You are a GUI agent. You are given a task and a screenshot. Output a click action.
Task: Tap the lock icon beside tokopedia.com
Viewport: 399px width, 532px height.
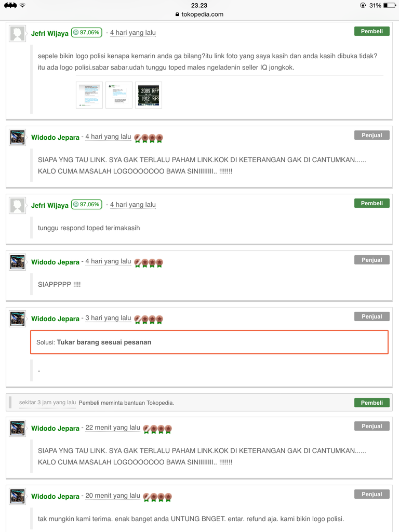pyautogui.click(x=177, y=15)
